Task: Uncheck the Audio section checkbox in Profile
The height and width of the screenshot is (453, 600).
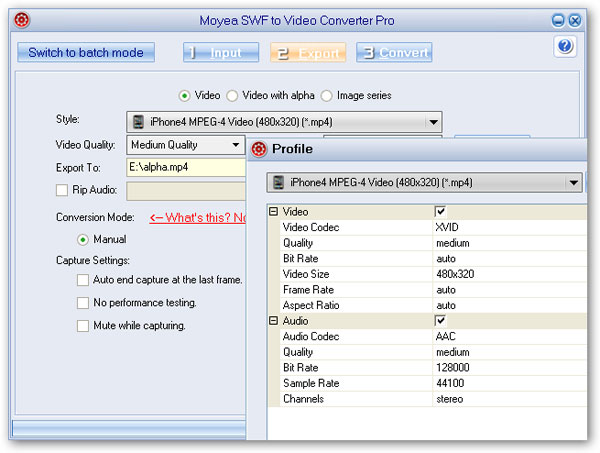Action: coord(440,320)
